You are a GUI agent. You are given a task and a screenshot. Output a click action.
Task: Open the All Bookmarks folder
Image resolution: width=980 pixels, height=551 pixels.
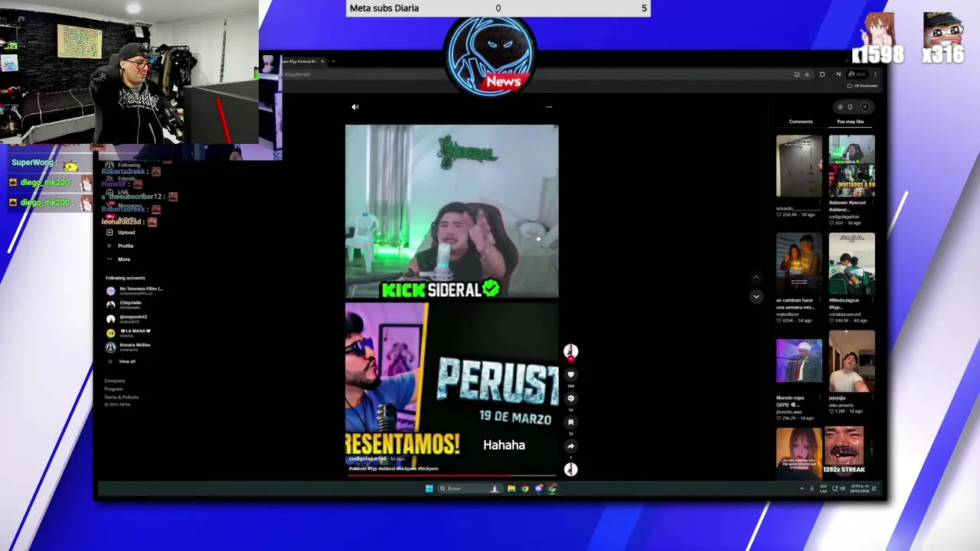tap(863, 86)
